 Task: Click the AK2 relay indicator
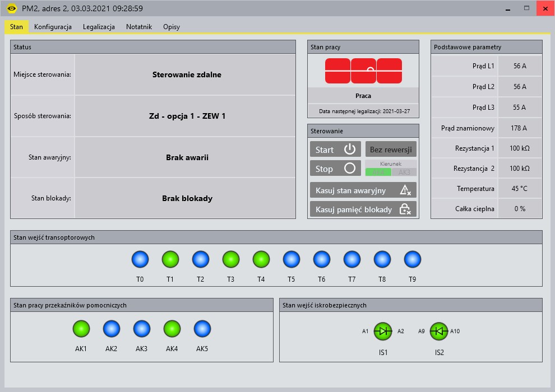click(112, 329)
